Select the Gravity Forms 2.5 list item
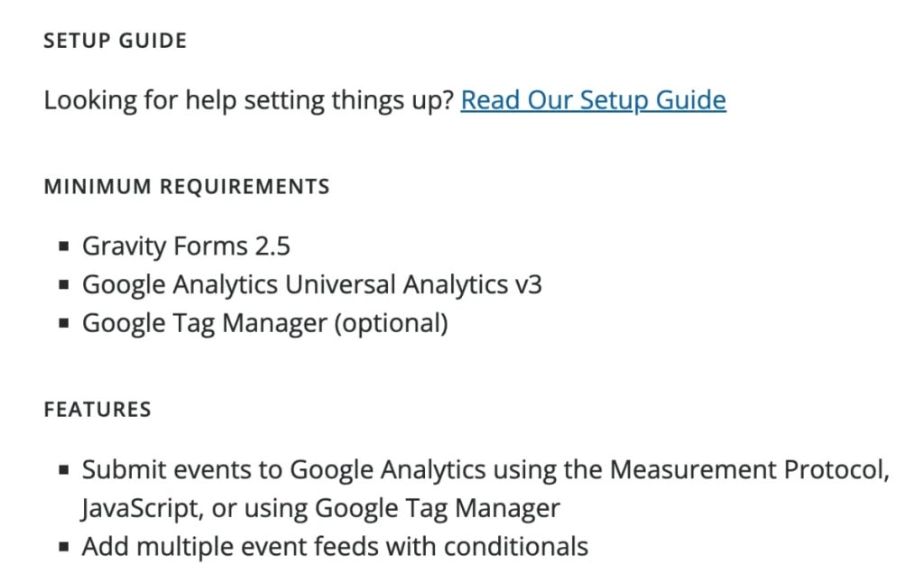This screenshot has height=574, width=924. coord(186,246)
